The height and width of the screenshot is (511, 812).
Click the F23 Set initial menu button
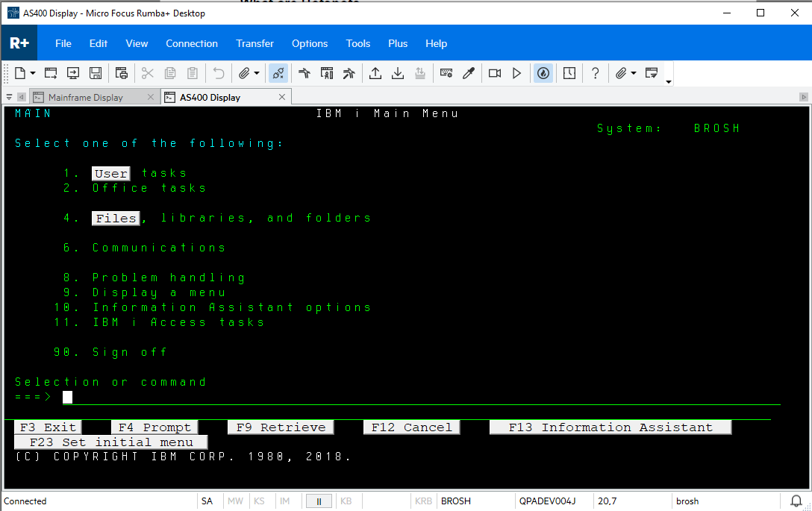pos(110,442)
